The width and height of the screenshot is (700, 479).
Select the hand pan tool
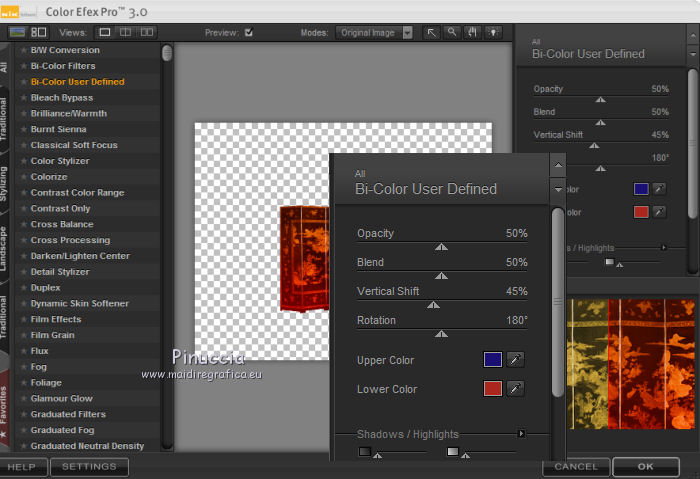pos(472,32)
